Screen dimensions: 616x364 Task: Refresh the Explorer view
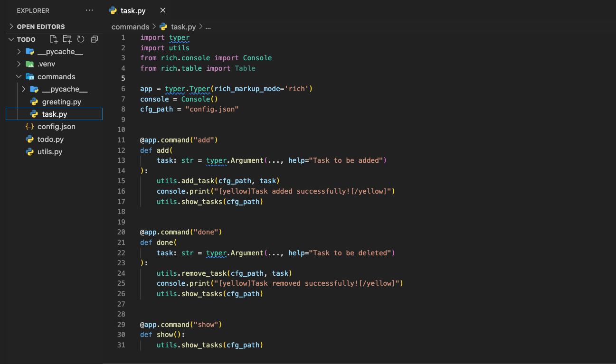[80, 39]
